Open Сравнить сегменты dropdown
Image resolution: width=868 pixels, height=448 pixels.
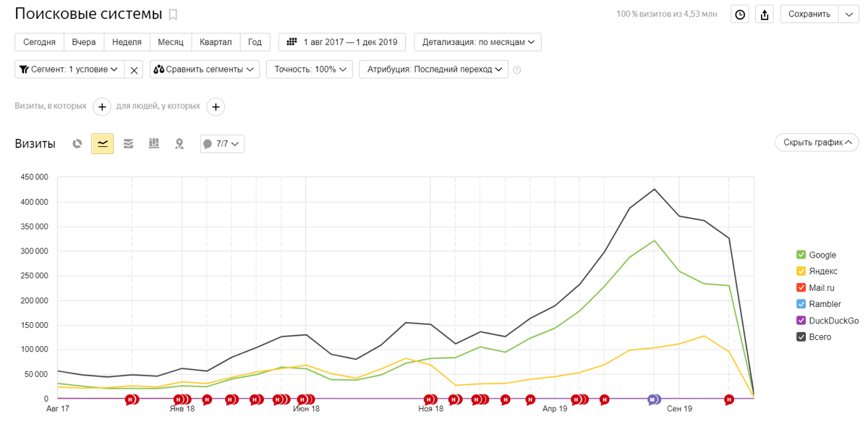(x=205, y=69)
